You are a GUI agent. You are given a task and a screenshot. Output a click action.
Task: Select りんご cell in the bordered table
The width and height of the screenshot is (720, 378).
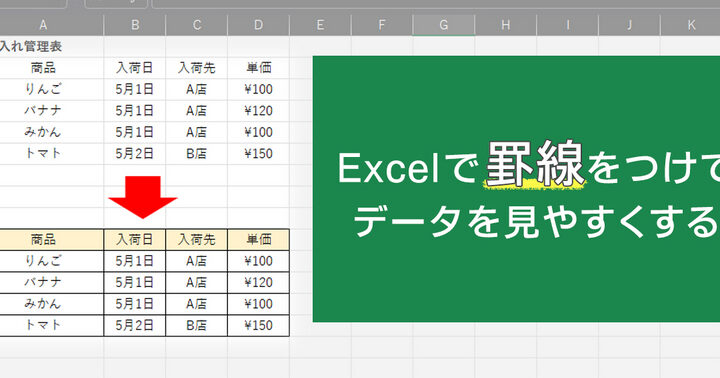coord(51,261)
